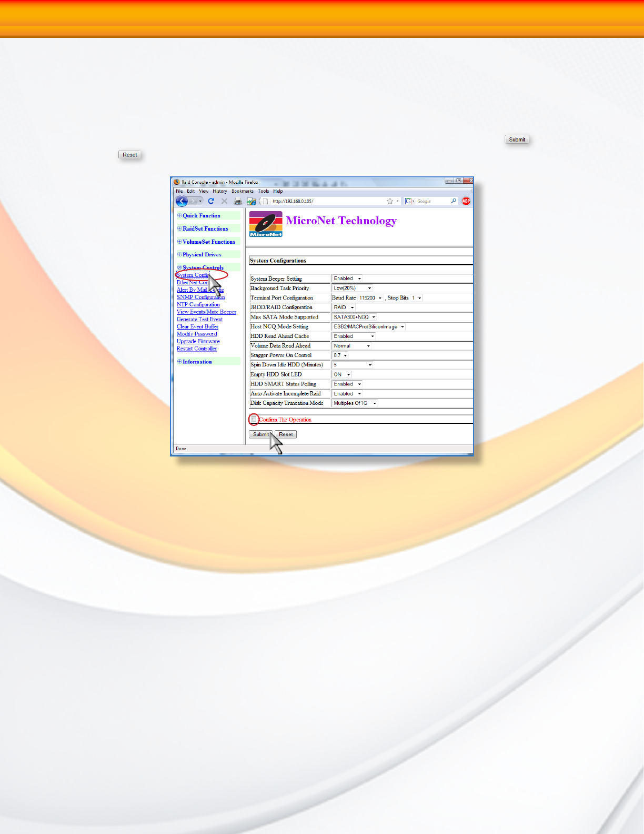Screen dimensions: 644x834
Task: Click the Done status bar text
Action: (x=181, y=449)
